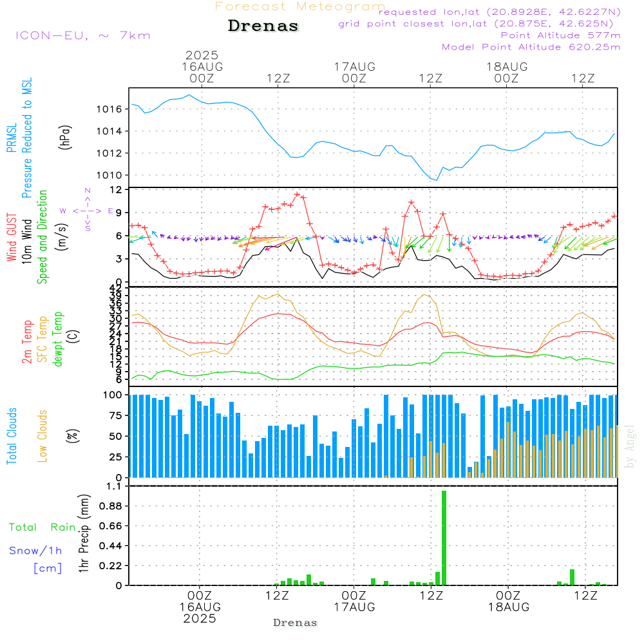Click 'grid point closest lon,lat (20.875E, 42.625N)'

click(x=476, y=24)
